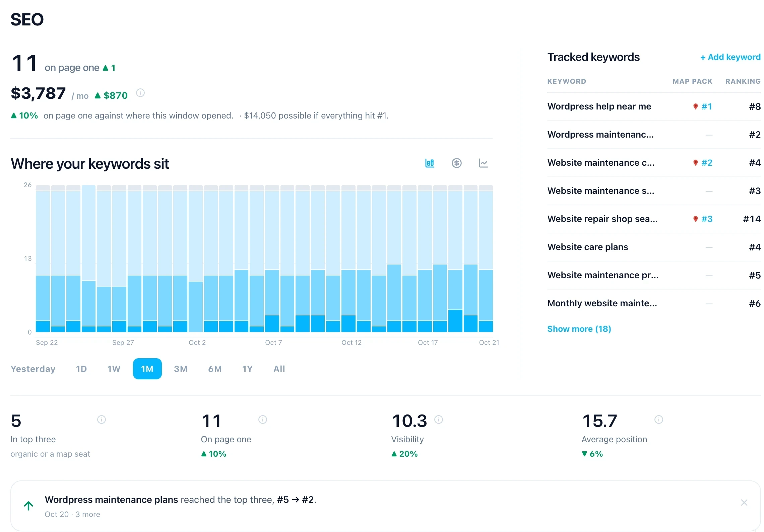Switch to the stacked bar chart view
Image resolution: width=764 pixels, height=532 pixels.
coord(430,163)
